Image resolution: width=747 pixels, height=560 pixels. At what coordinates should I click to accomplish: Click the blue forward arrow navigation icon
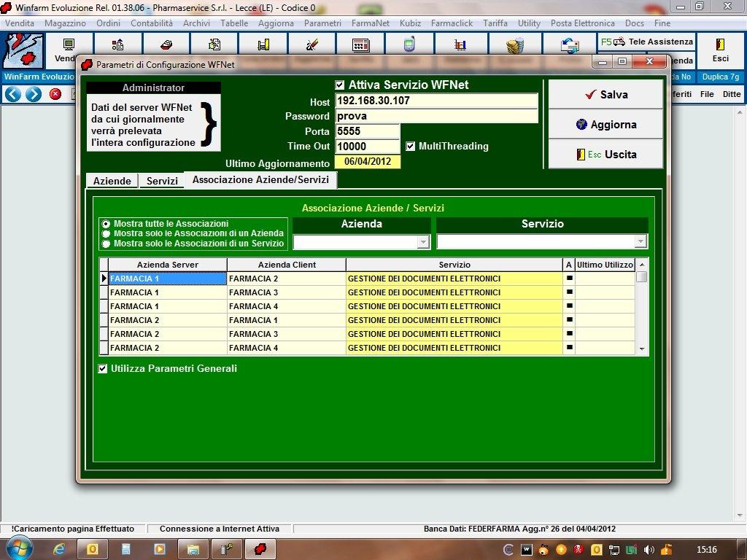pos(34,94)
